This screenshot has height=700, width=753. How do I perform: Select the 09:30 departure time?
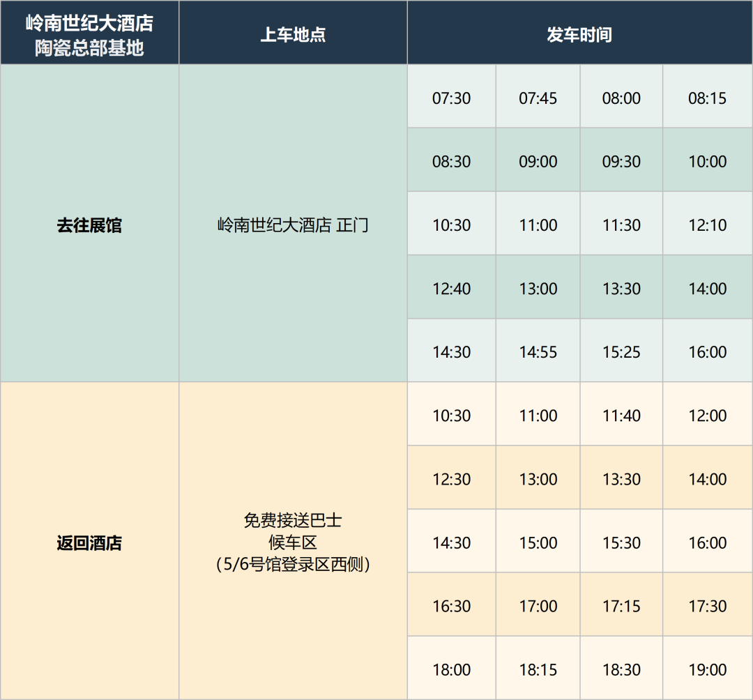[621, 160]
